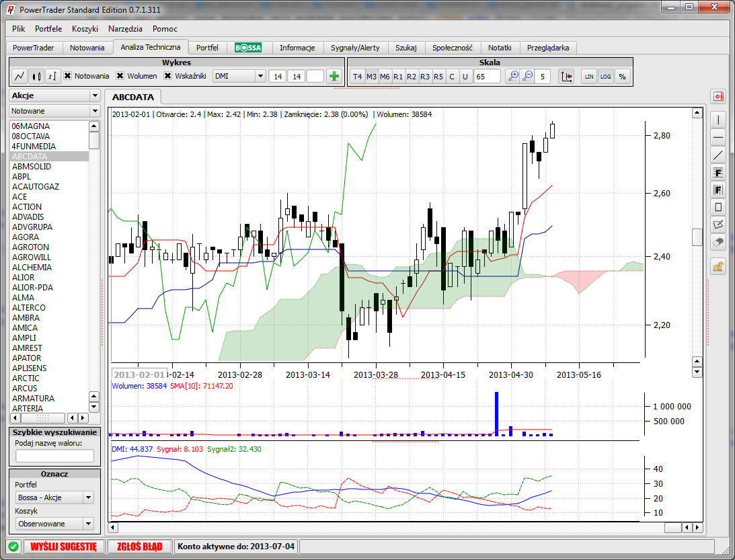Click the ZGŁOŚ BŁĄD button

pos(140,547)
